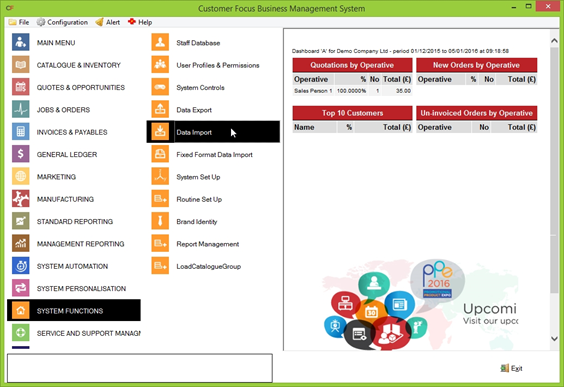The width and height of the screenshot is (564, 387).
Task: Click the 100.0000% cell
Action: [351, 91]
